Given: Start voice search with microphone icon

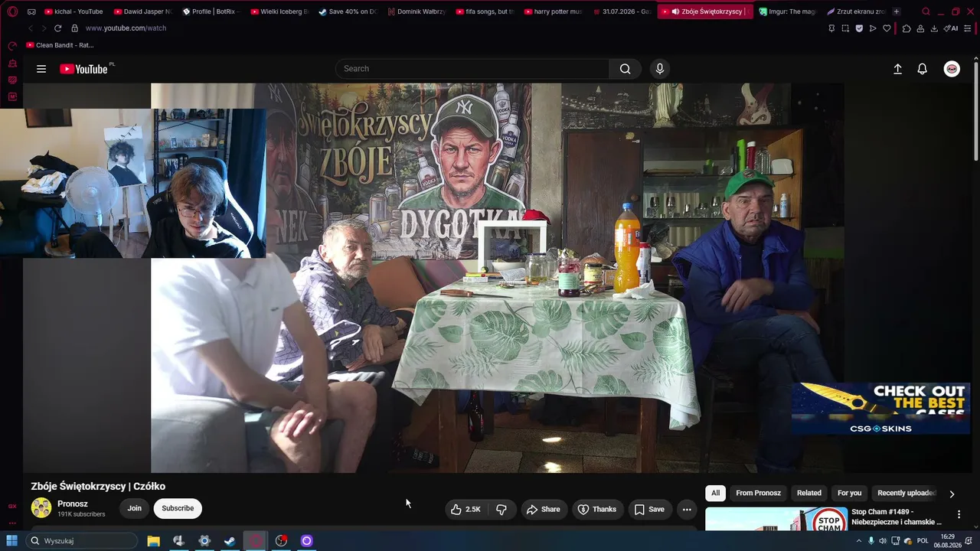Looking at the screenshot, I should click(660, 69).
